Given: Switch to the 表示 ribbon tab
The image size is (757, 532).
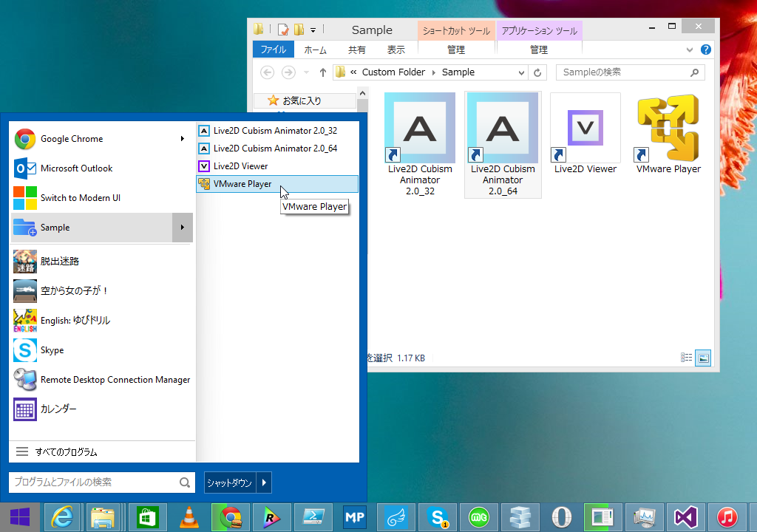Looking at the screenshot, I should (396, 50).
